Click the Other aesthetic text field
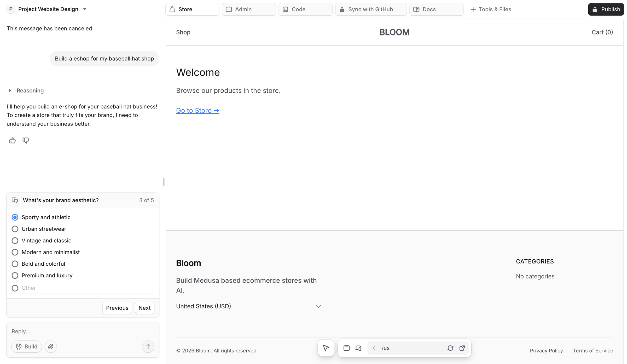This screenshot has width=627, height=364. pos(88,288)
